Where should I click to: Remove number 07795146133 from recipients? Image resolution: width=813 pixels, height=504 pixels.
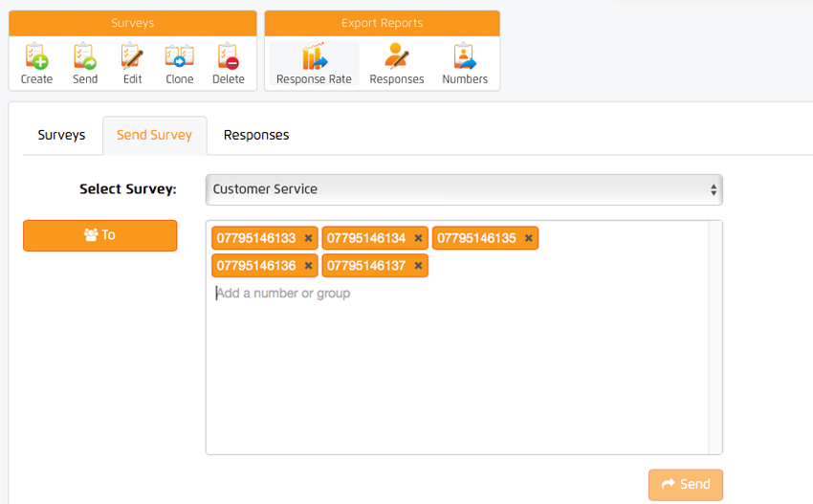click(x=308, y=238)
